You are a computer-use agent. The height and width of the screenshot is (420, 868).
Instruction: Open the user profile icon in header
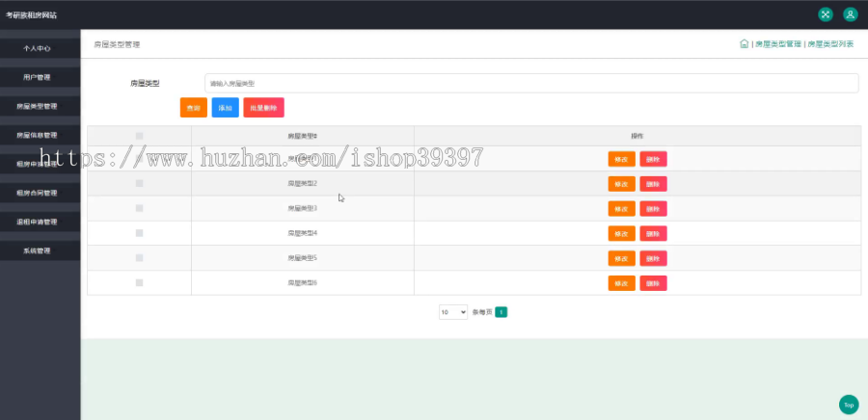(x=851, y=14)
